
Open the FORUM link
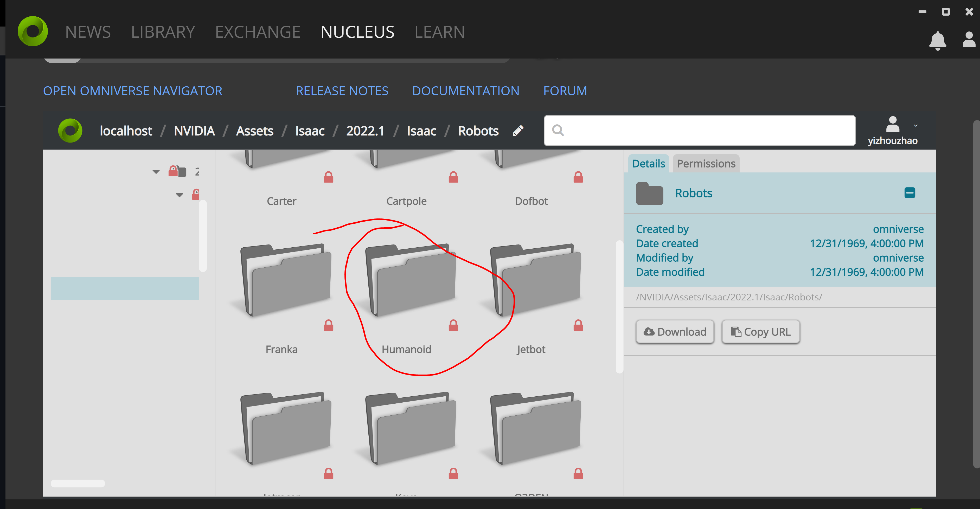(x=565, y=91)
